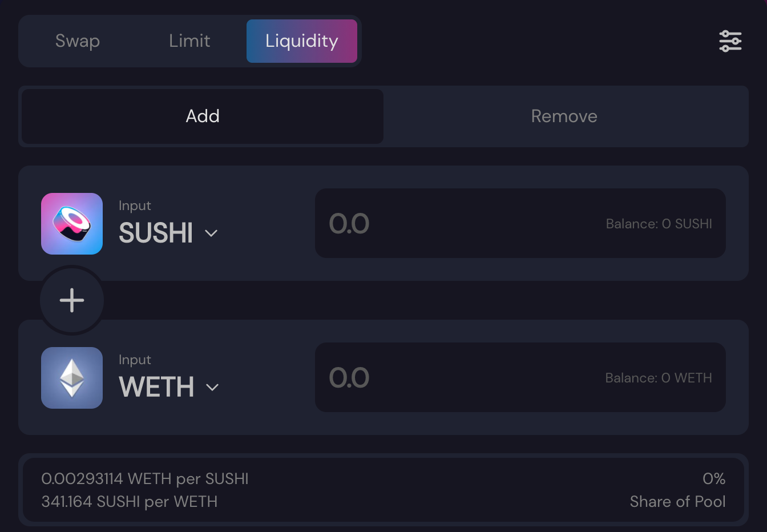The image size is (767, 532).
Task: Open WETH token selector label
Action: coord(156,387)
